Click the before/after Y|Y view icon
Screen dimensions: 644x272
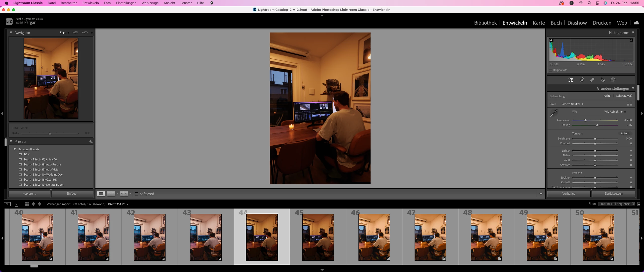click(124, 194)
